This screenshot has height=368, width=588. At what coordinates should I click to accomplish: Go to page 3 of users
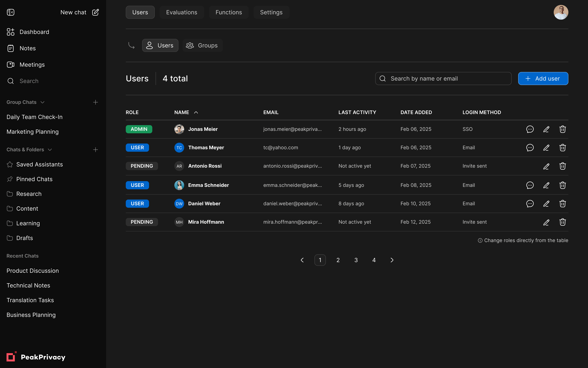[x=356, y=260]
